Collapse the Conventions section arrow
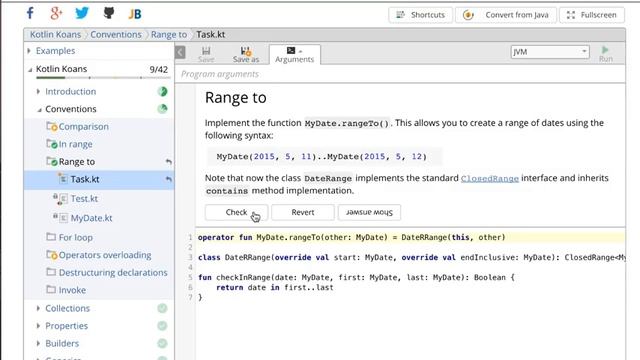The height and width of the screenshot is (360, 640). (39, 109)
